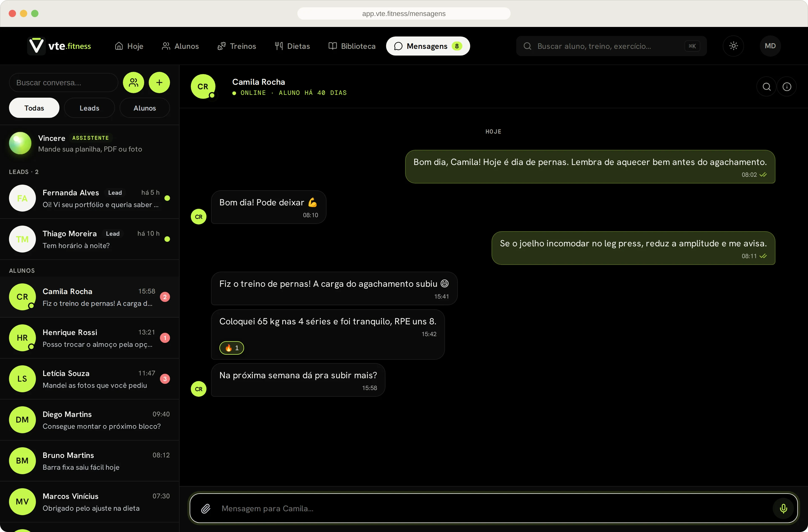Click the vte.fitness logo
The height and width of the screenshot is (532, 808).
click(60, 46)
